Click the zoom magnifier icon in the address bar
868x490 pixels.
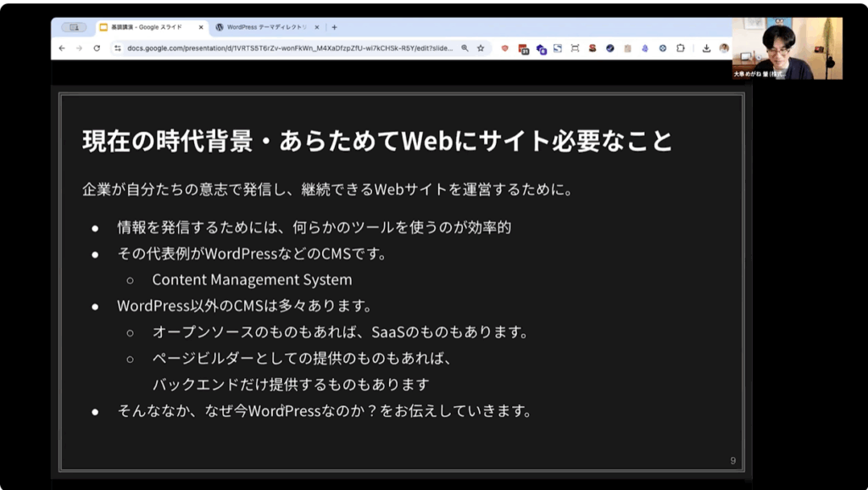(x=465, y=48)
